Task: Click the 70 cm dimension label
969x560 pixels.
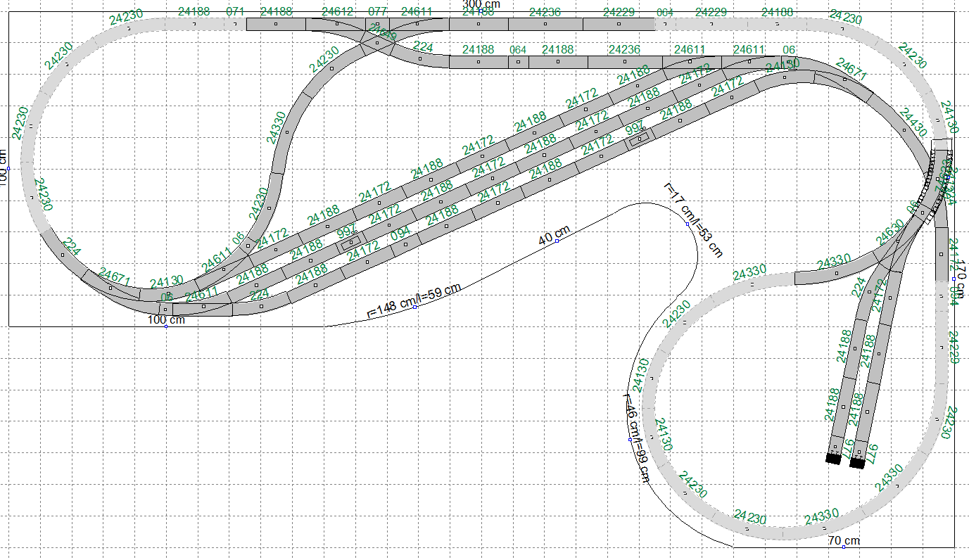Action: [x=844, y=540]
